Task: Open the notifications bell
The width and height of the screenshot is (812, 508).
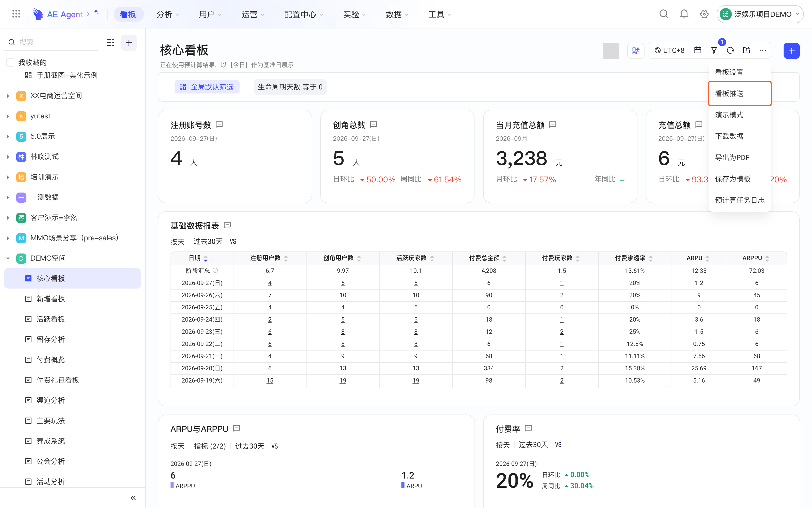Action: [684, 14]
